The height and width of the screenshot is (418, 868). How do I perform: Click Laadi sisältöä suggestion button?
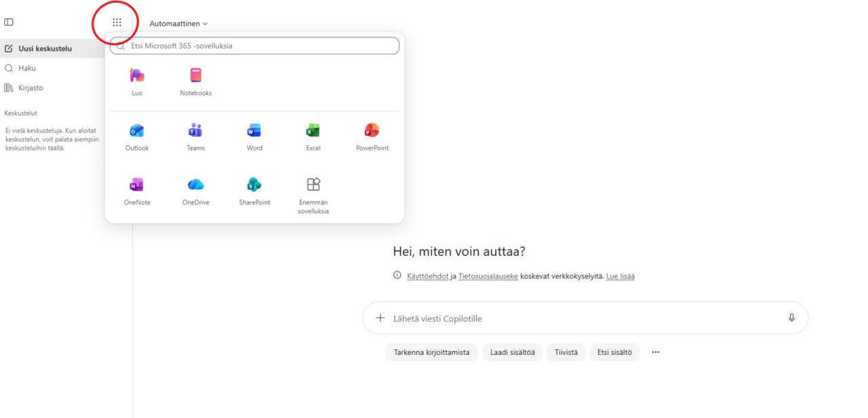(x=513, y=352)
